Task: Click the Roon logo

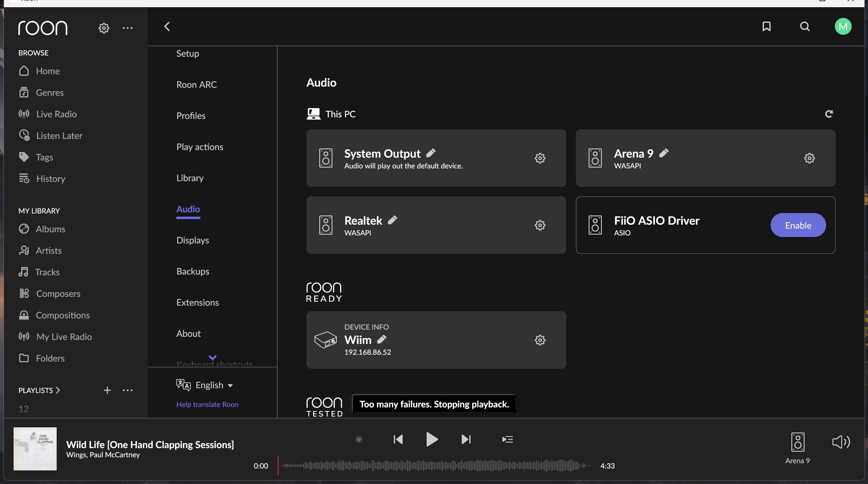Action: (43, 28)
